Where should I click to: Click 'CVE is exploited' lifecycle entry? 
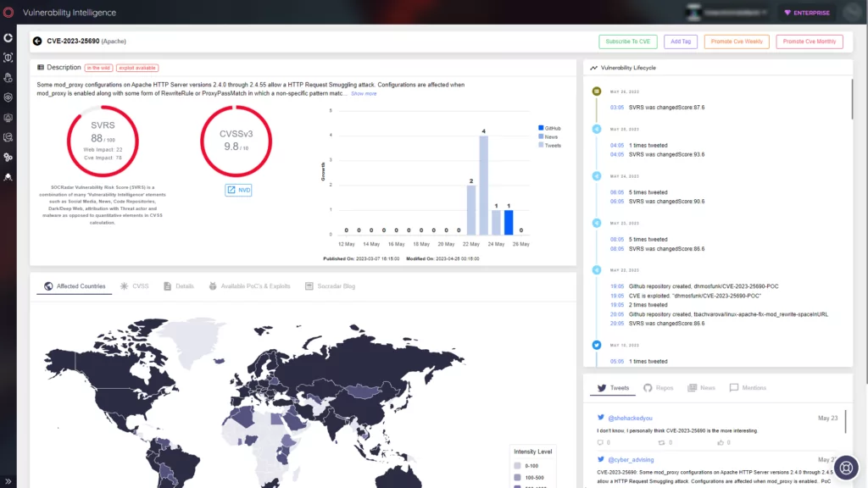695,296
